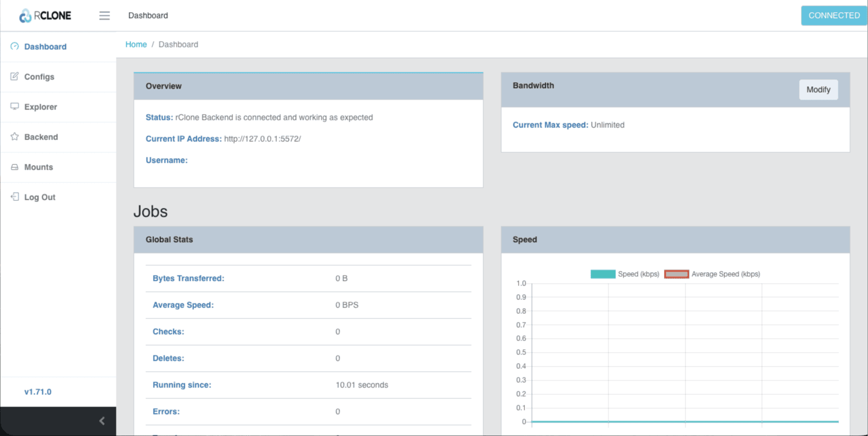Click the CONNECTED status button

click(834, 16)
